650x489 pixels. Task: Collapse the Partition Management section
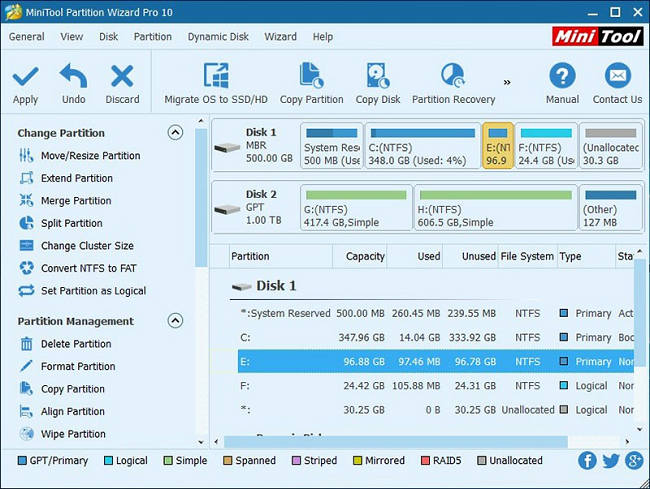tap(175, 321)
